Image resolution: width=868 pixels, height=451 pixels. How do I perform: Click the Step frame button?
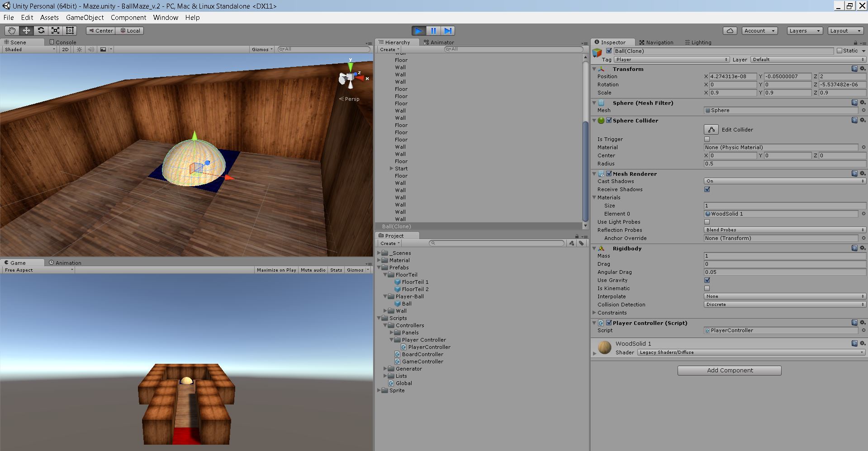click(448, 30)
